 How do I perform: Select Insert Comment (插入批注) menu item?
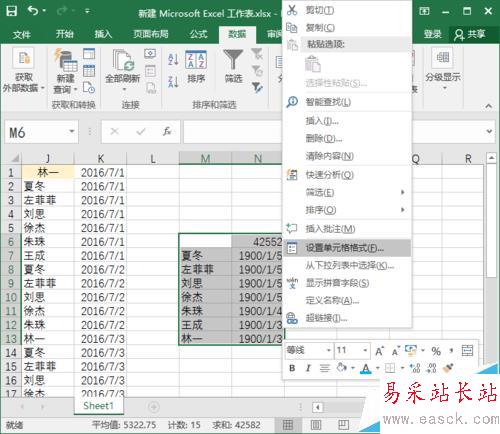[347, 229]
